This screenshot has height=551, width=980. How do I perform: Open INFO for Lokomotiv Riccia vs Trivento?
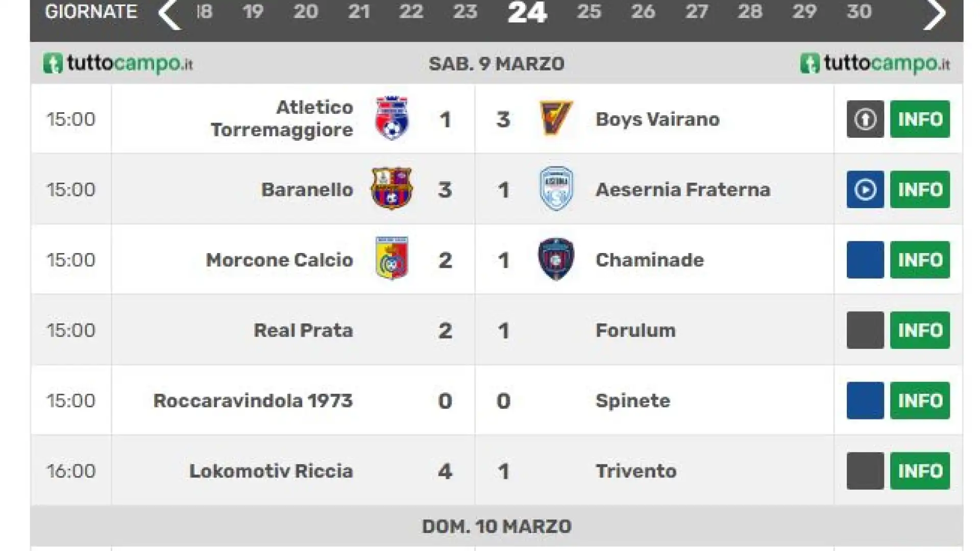coord(920,471)
